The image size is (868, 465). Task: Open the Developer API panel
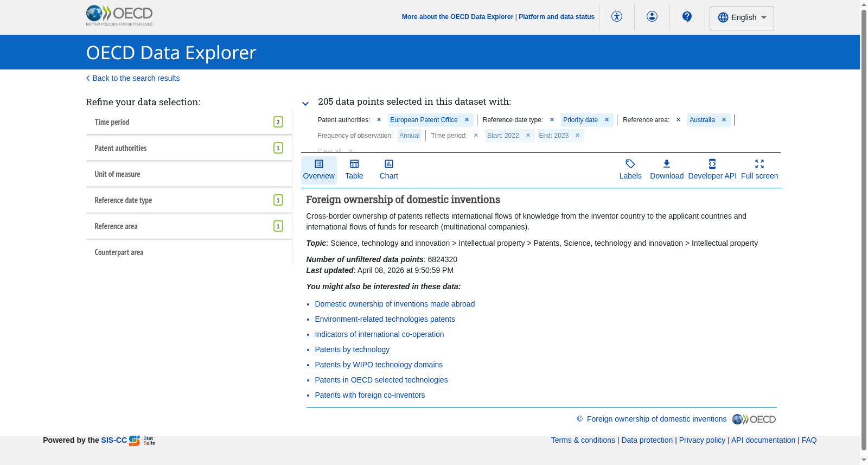[712, 170]
